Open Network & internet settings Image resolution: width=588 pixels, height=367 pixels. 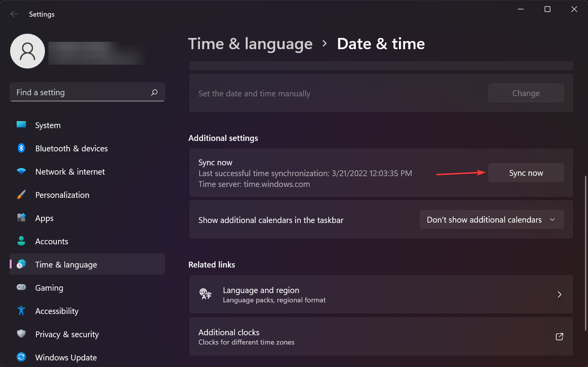pyautogui.click(x=21, y=171)
